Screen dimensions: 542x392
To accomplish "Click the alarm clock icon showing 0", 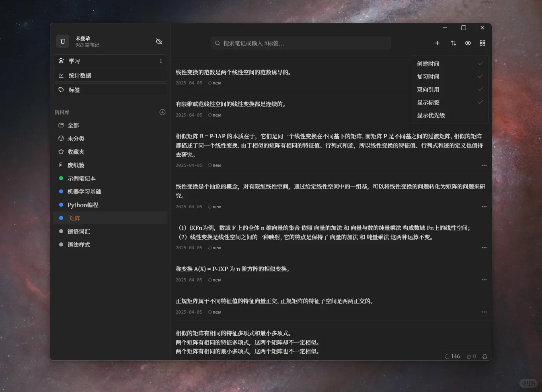I will click(470, 356).
